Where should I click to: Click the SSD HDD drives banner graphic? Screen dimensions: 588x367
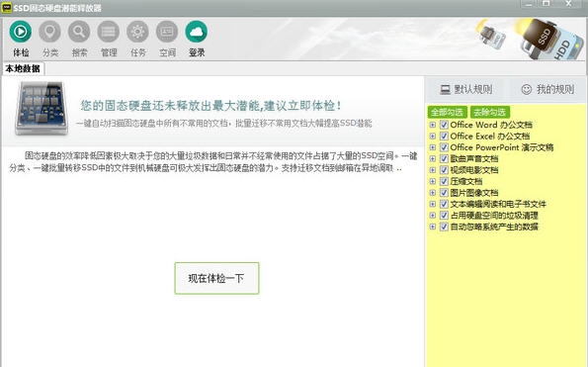tap(531, 39)
